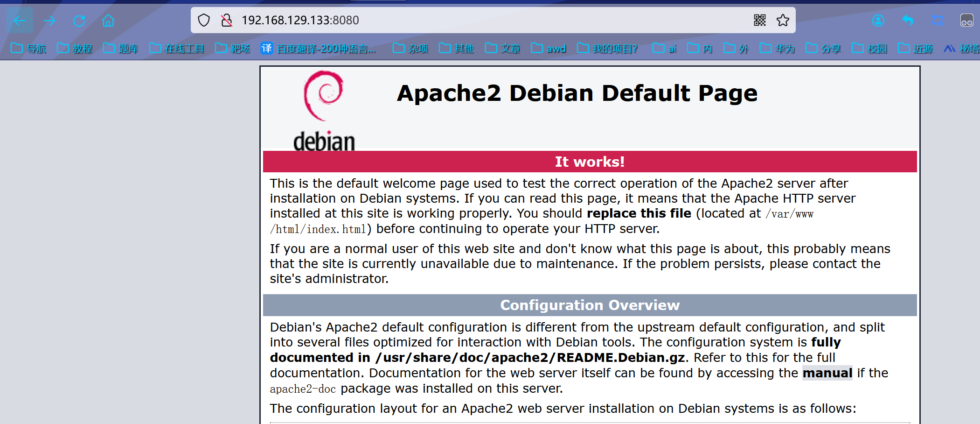The image size is (980, 424).
Task: Open the 靶场 bookmark folder
Action: click(233, 48)
